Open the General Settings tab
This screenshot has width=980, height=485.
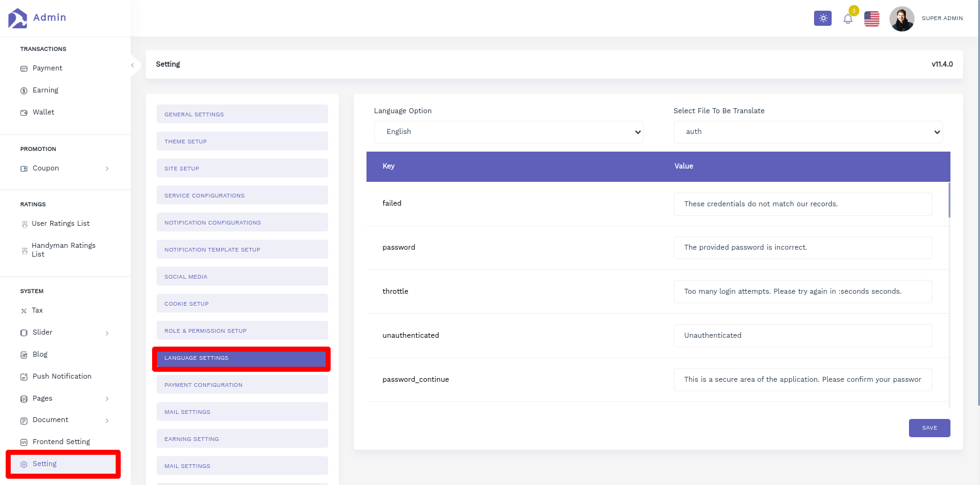[242, 114]
